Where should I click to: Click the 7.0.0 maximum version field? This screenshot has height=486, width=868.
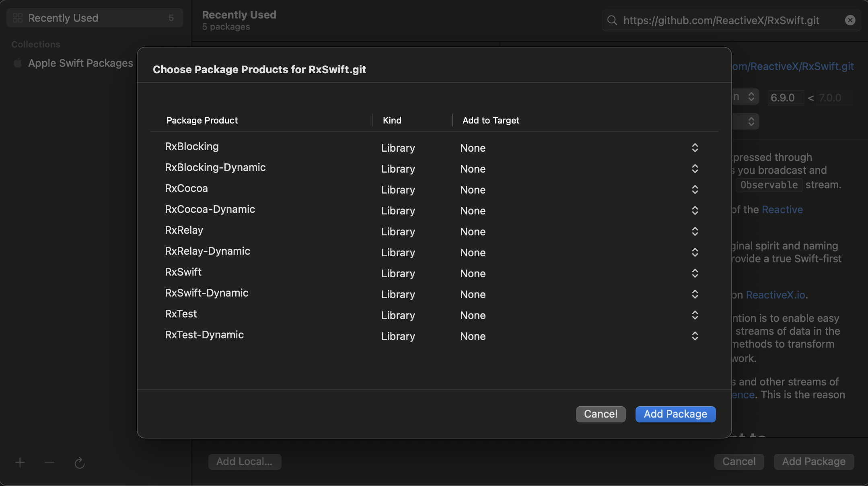pyautogui.click(x=835, y=98)
